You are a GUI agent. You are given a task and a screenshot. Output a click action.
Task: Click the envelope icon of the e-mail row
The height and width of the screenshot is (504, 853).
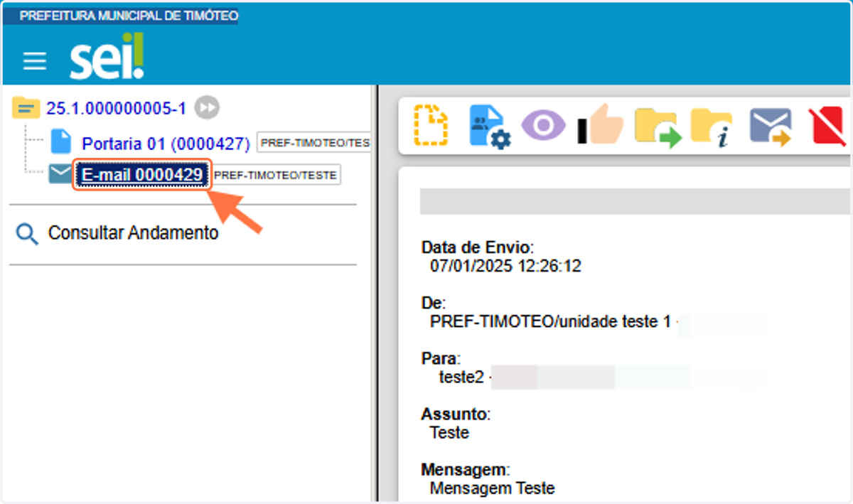click(60, 174)
